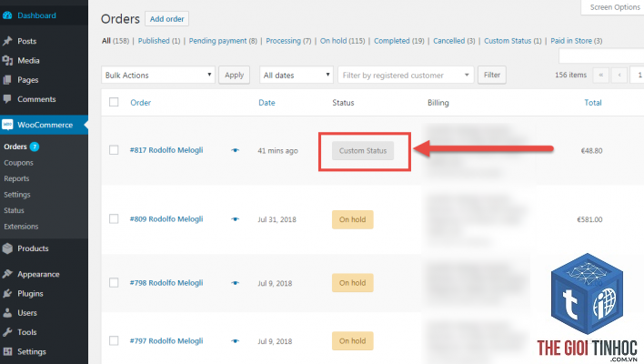Sort by Date column header
Screen dimensions: 644x364
[x=267, y=103]
